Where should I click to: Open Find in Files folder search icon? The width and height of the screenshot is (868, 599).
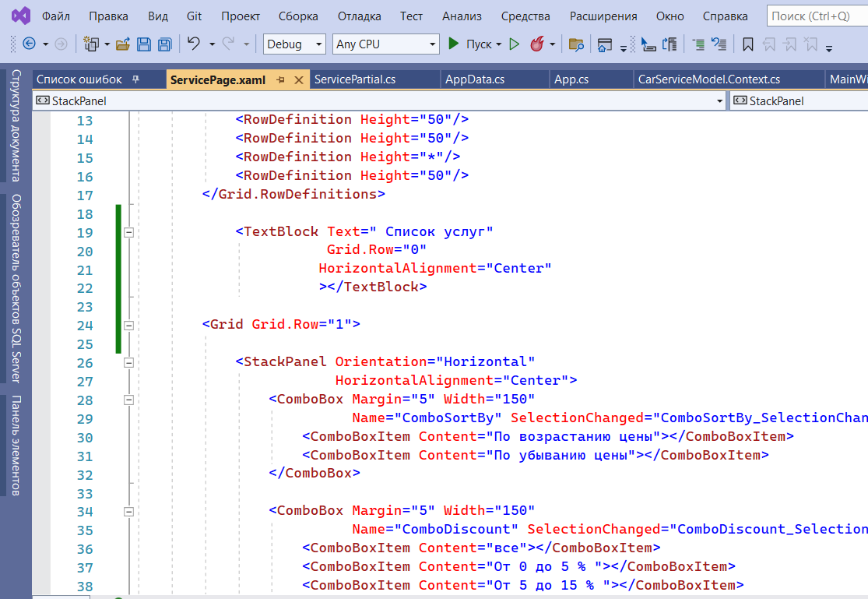point(576,44)
